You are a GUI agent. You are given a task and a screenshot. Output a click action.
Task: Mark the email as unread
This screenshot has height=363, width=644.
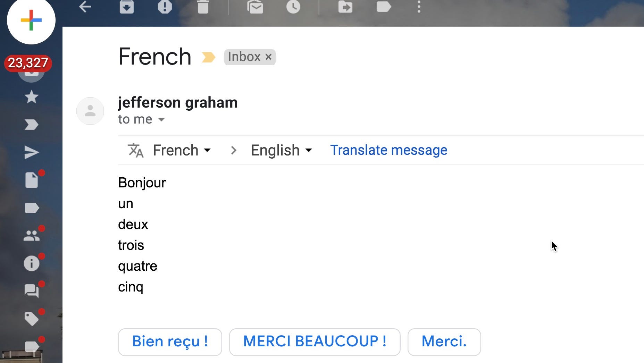(x=255, y=7)
